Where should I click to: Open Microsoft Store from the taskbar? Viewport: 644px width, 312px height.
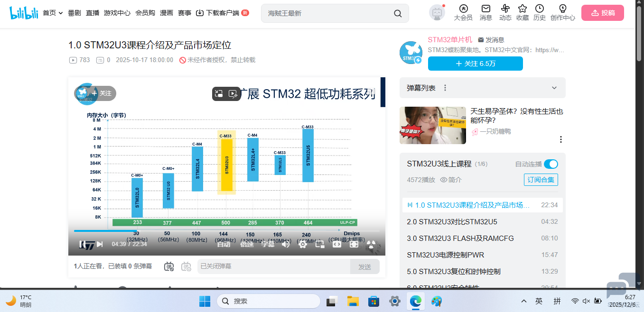coord(373,301)
